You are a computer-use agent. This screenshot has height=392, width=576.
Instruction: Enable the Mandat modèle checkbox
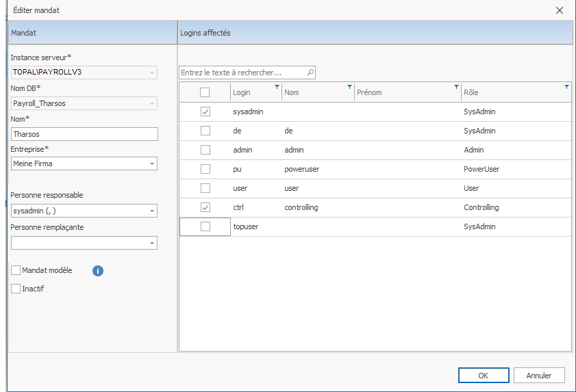(x=16, y=270)
